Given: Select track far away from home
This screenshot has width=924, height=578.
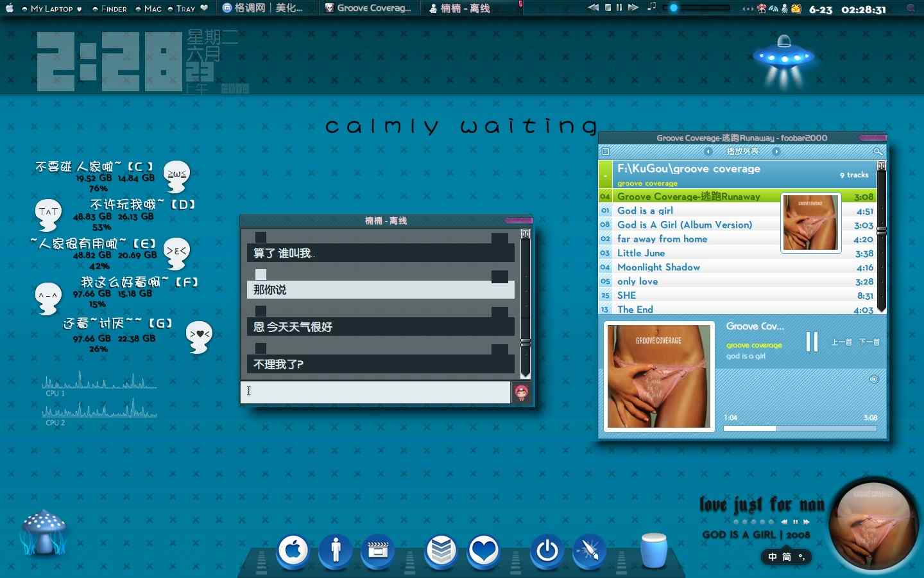Looking at the screenshot, I should pyautogui.click(x=737, y=239).
